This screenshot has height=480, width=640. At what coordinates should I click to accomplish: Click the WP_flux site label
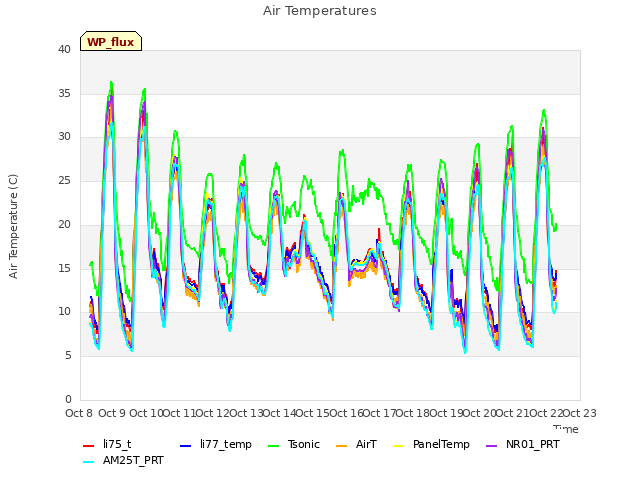pyautogui.click(x=111, y=42)
